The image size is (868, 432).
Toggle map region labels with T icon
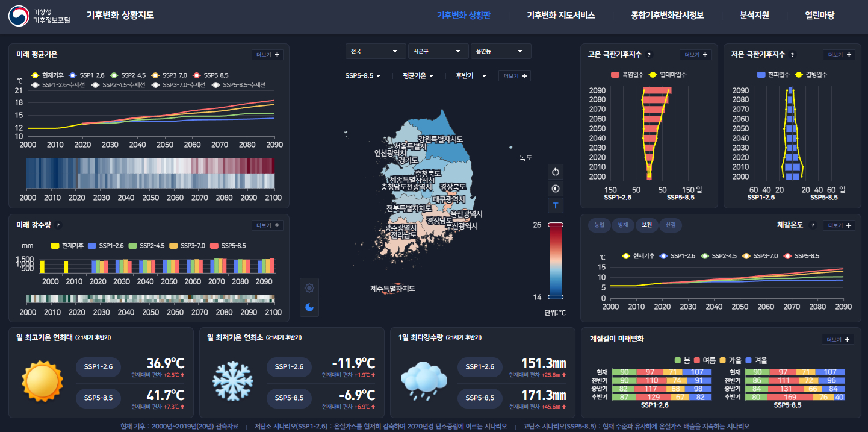pyautogui.click(x=555, y=206)
